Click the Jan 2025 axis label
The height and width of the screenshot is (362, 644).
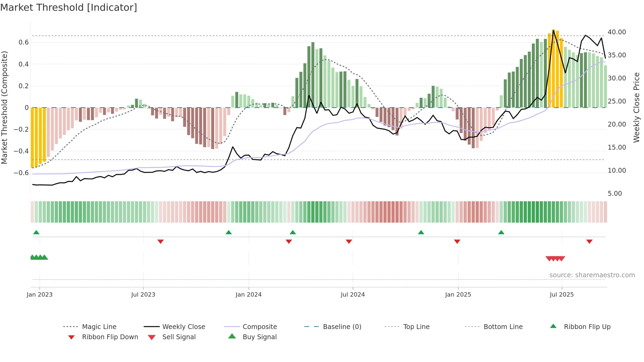coord(458,294)
